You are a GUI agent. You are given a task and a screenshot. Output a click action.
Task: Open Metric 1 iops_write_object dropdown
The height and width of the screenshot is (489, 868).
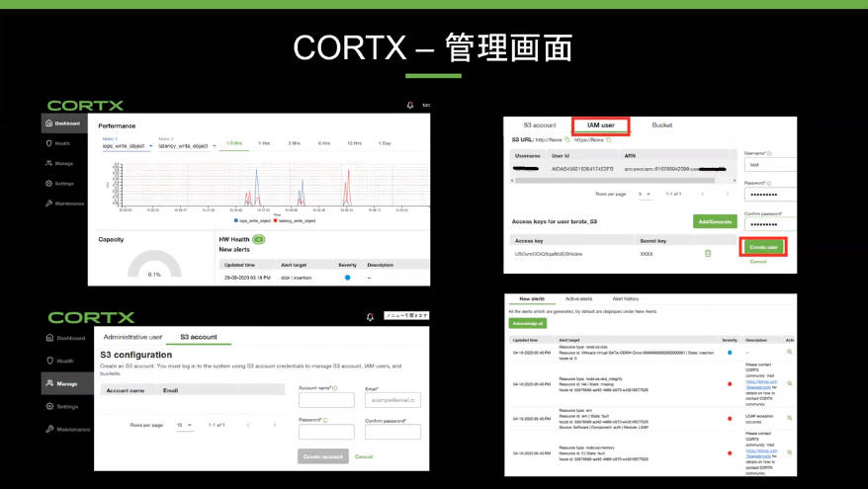pyautogui.click(x=128, y=146)
